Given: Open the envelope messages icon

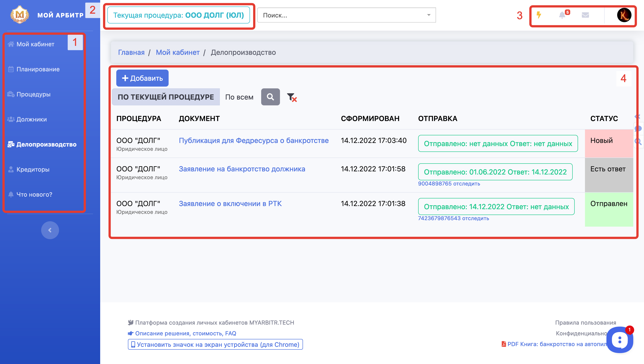Looking at the screenshot, I should (585, 15).
